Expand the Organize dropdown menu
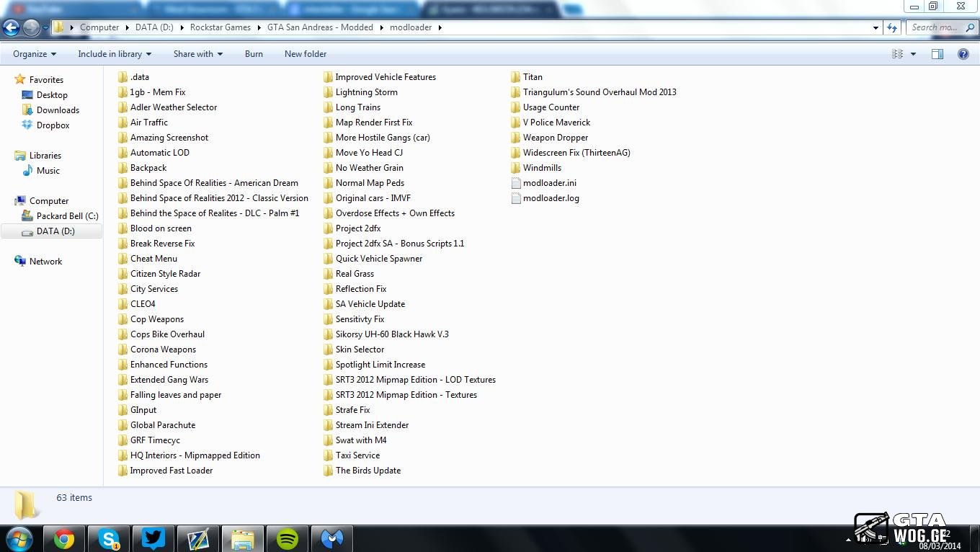This screenshot has width=980, height=552. coord(34,54)
